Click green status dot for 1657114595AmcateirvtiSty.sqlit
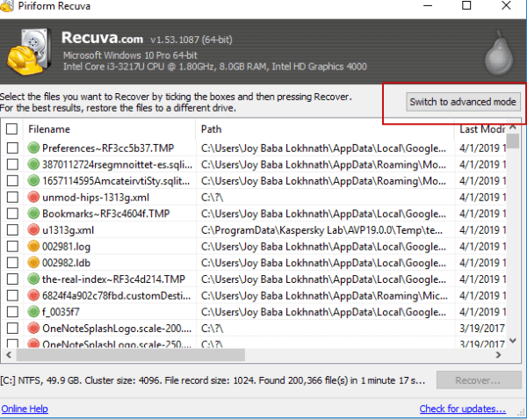 (33, 181)
